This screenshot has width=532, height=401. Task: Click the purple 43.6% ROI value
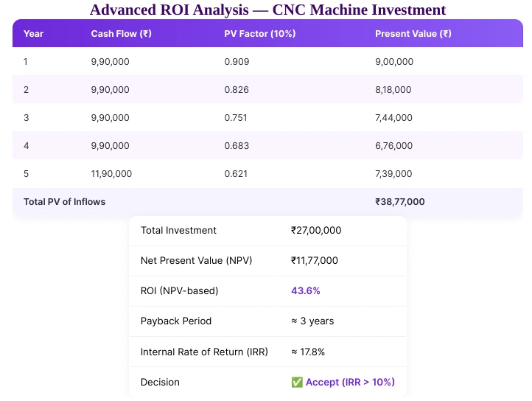click(306, 290)
